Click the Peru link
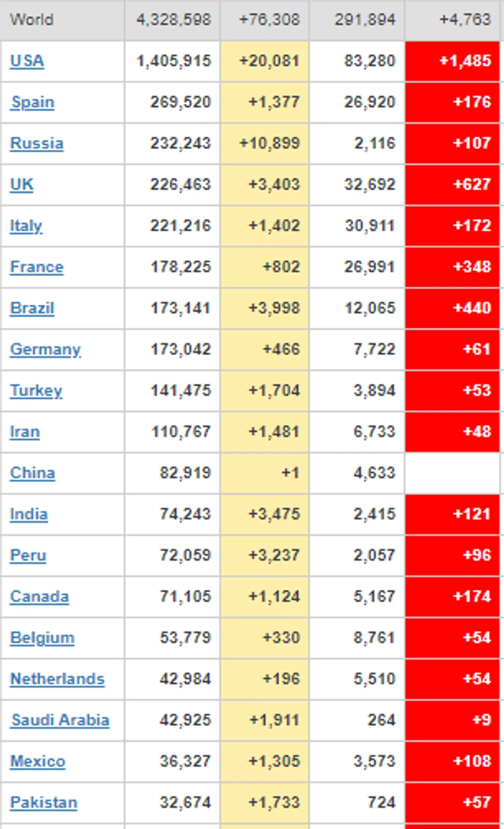This screenshot has height=829, width=504. [28, 555]
